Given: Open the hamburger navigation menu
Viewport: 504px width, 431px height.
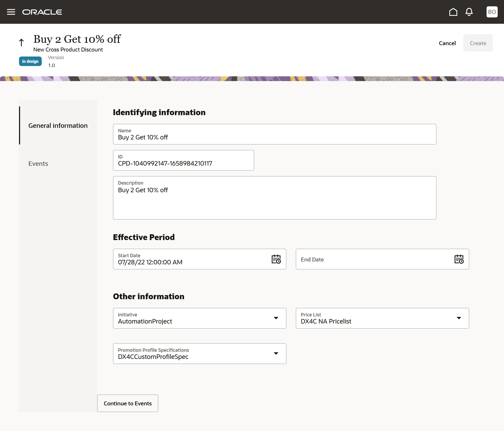Looking at the screenshot, I should (11, 12).
